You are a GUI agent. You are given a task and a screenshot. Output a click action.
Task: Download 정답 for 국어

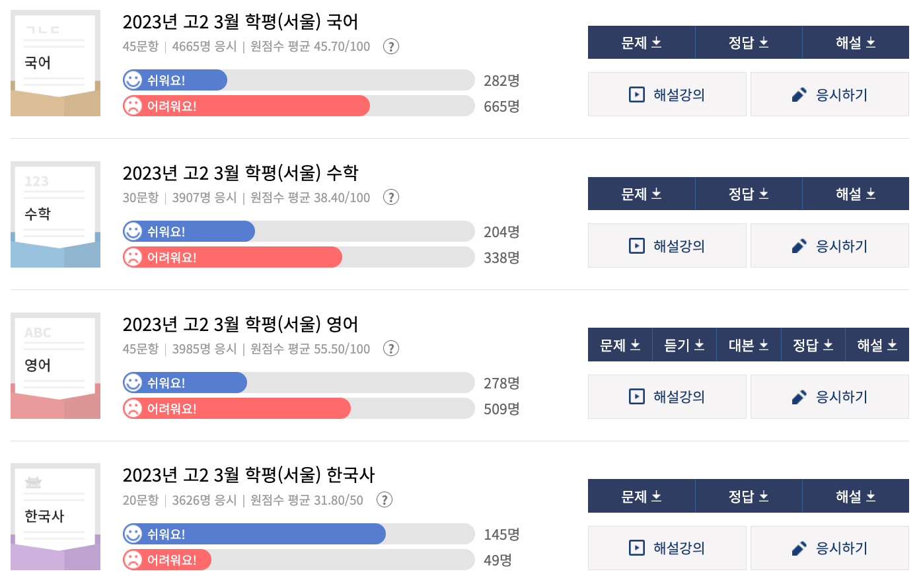[x=749, y=42]
